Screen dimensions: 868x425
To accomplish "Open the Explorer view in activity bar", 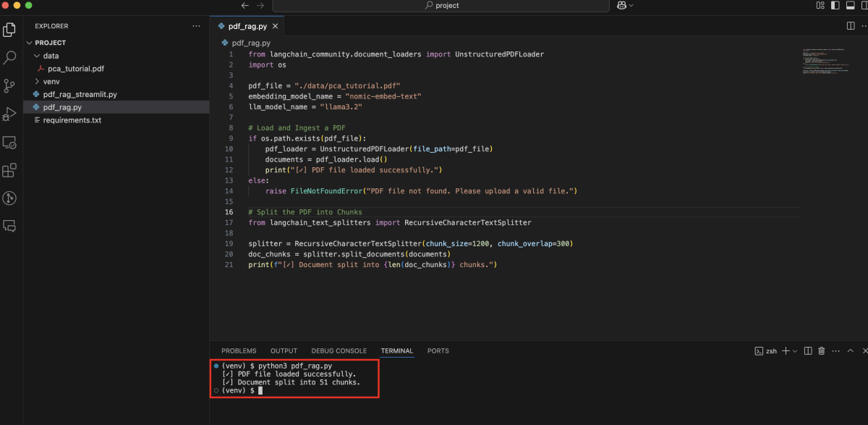I will [x=9, y=30].
